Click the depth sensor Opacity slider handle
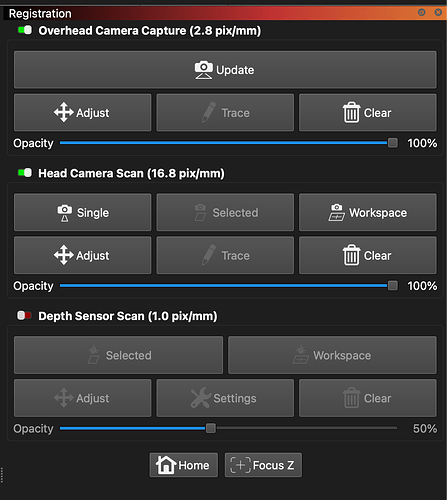 tap(211, 428)
